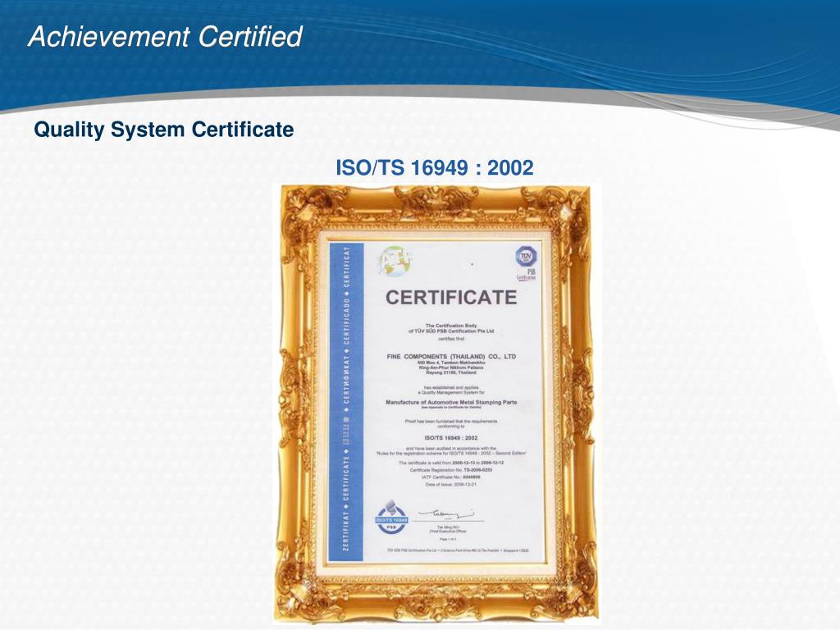Select the 'Achievement Certified' slide title
Viewport: 840px width, 630px height.
tap(165, 36)
